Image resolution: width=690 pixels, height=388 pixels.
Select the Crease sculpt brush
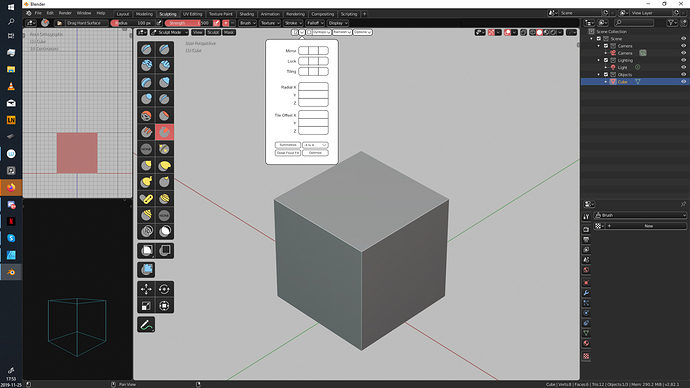(x=164, y=99)
